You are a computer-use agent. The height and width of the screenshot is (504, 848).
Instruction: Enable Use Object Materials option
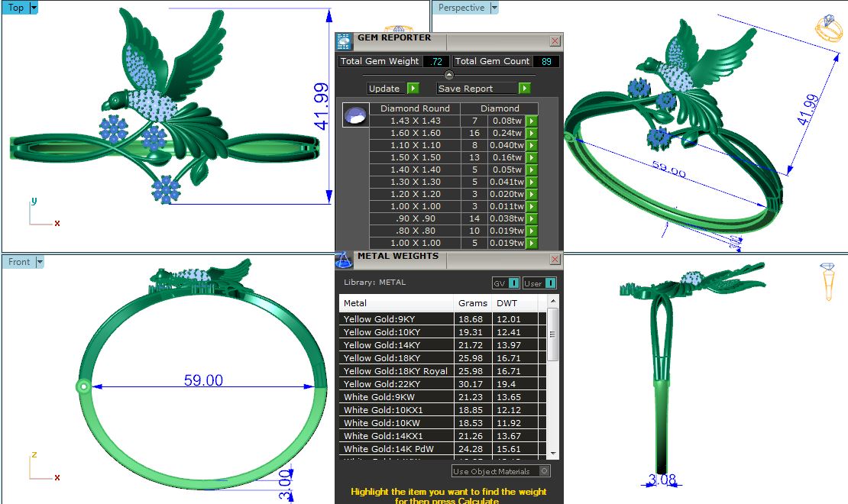(x=544, y=471)
